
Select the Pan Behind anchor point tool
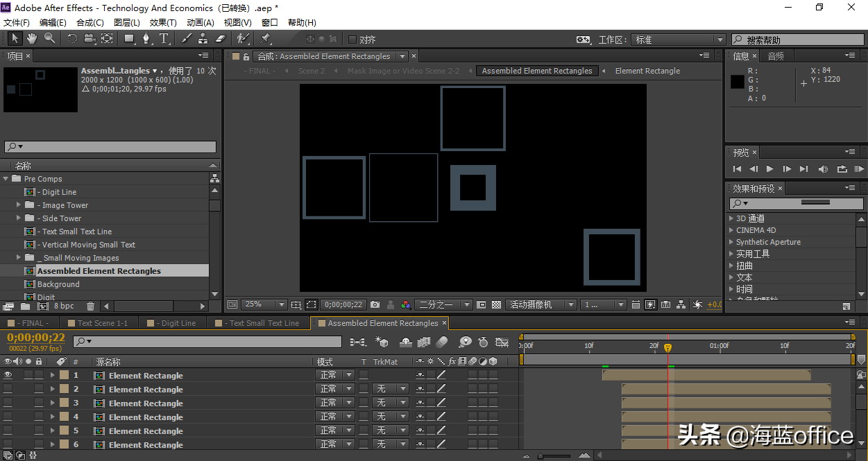pyautogui.click(x=107, y=39)
